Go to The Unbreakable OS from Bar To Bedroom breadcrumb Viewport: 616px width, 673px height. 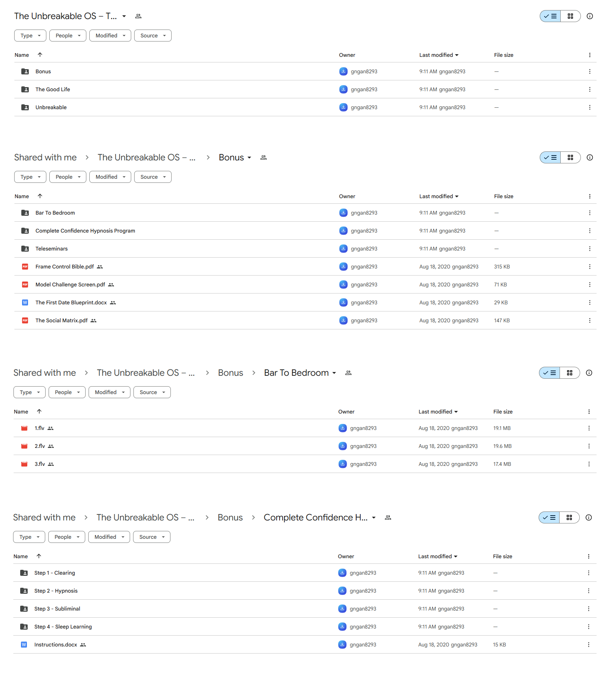click(146, 373)
